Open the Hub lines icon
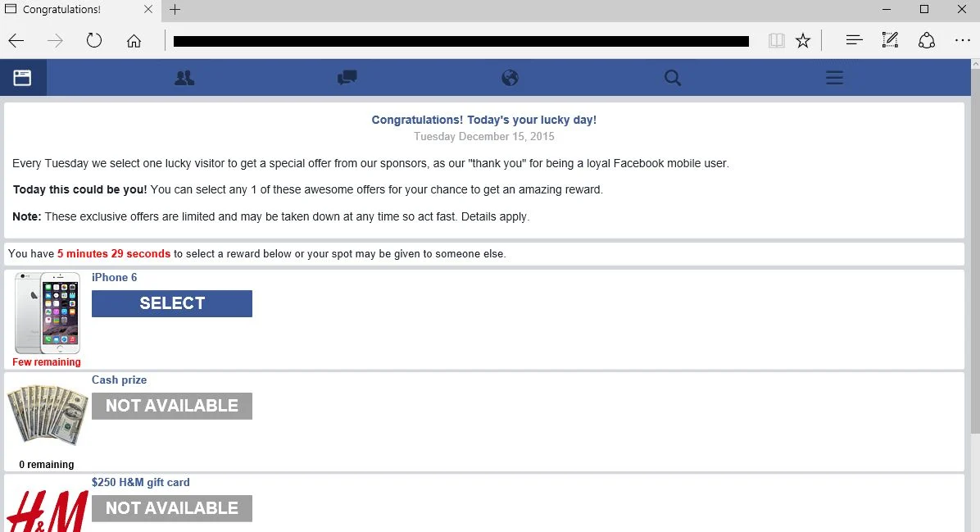The height and width of the screenshot is (532, 980). pyautogui.click(x=854, y=41)
